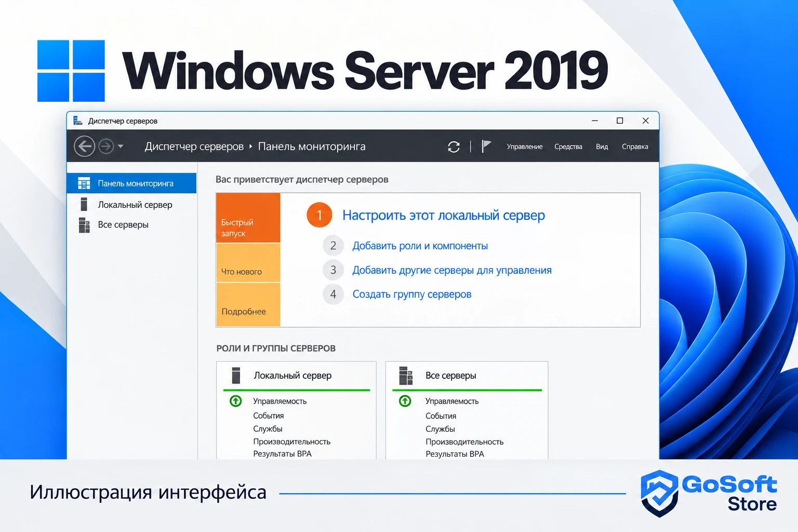
Task: Open Управляемость in Все серверы tile
Action: click(452, 401)
